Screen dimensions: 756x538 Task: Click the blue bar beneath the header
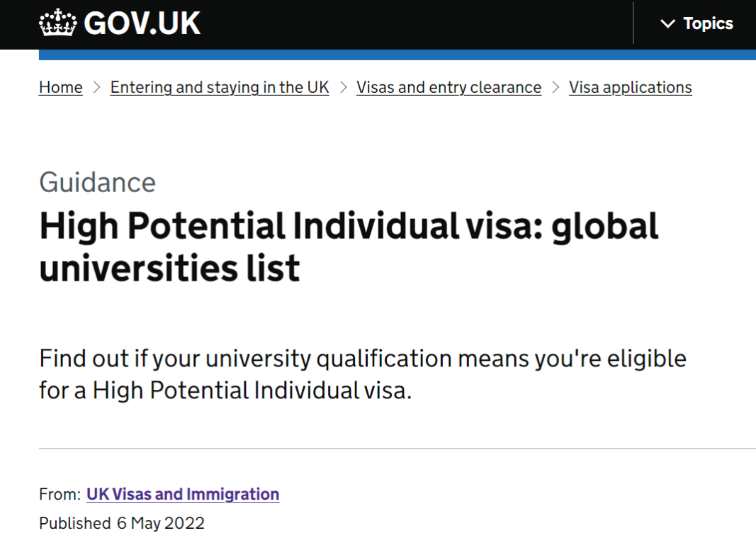pos(397,55)
